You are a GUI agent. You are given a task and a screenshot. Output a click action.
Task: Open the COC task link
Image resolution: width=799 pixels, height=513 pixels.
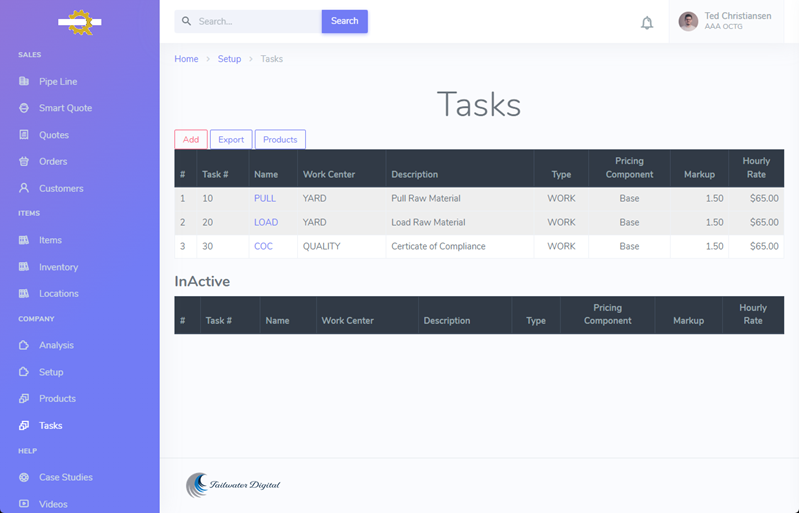pos(263,246)
